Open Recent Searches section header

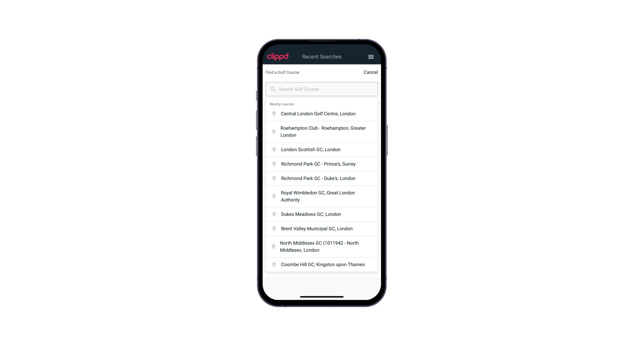[x=322, y=57]
